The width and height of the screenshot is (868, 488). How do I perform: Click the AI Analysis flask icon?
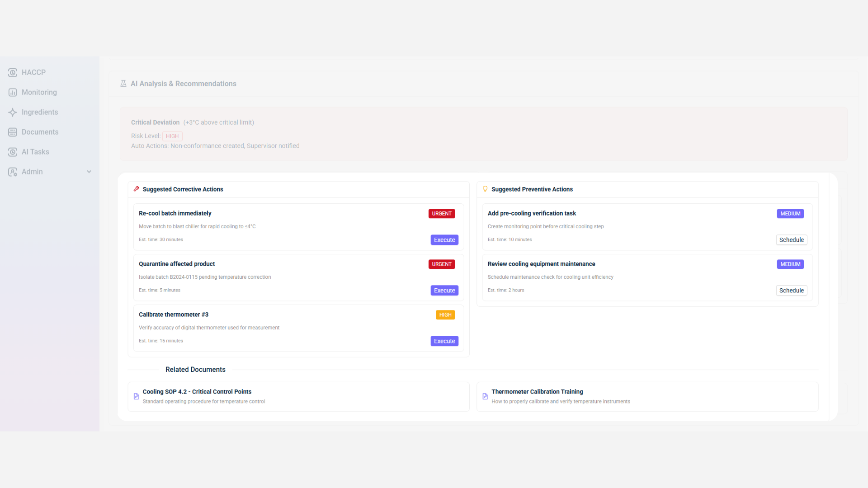123,84
